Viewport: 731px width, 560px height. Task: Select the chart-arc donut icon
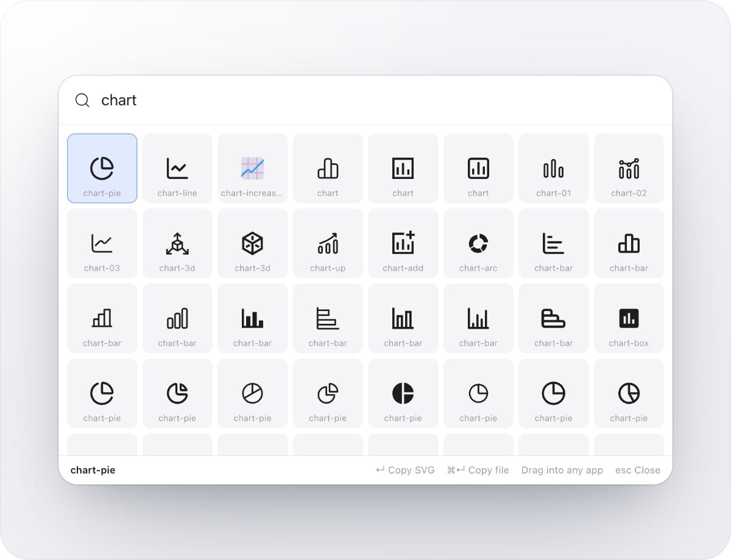(478, 243)
